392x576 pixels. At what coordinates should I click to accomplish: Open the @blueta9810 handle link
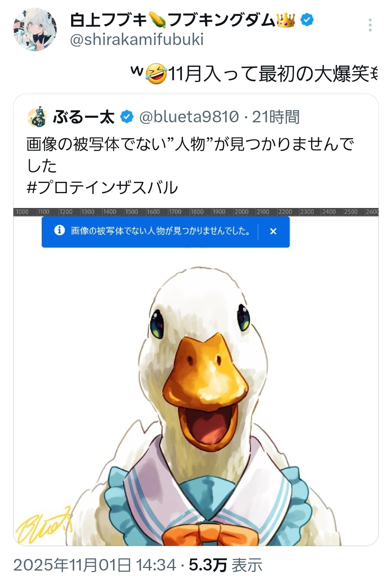click(189, 117)
